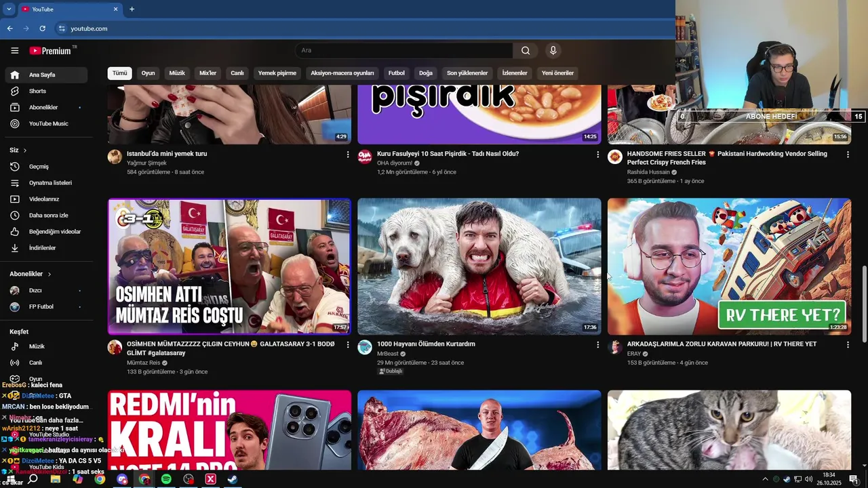
Task: Open more options for RV There Yet video
Action: point(848,345)
